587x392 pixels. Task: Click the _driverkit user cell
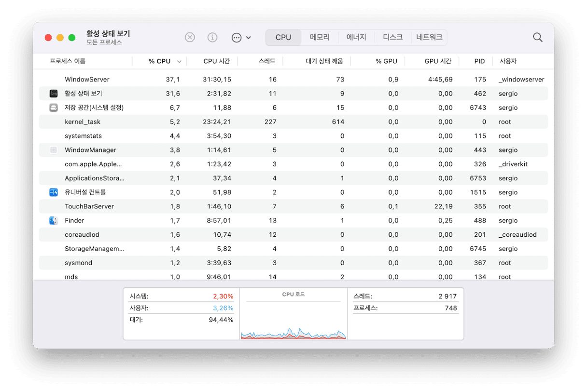tap(513, 164)
